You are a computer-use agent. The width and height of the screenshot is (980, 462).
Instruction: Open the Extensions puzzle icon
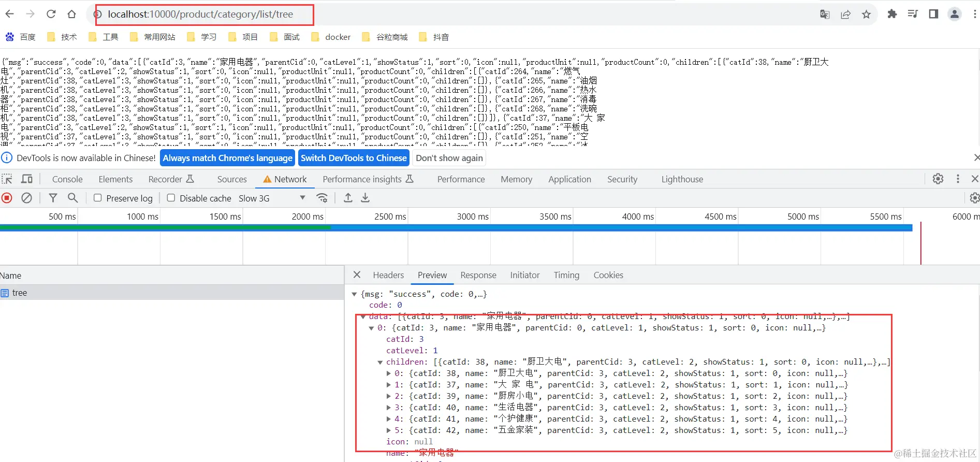pyautogui.click(x=892, y=14)
